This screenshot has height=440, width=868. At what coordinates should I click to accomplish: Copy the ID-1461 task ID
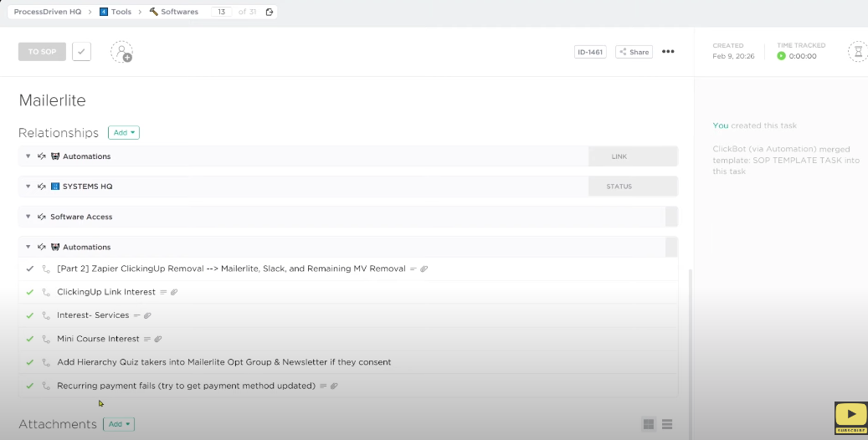click(x=590, y=52)
